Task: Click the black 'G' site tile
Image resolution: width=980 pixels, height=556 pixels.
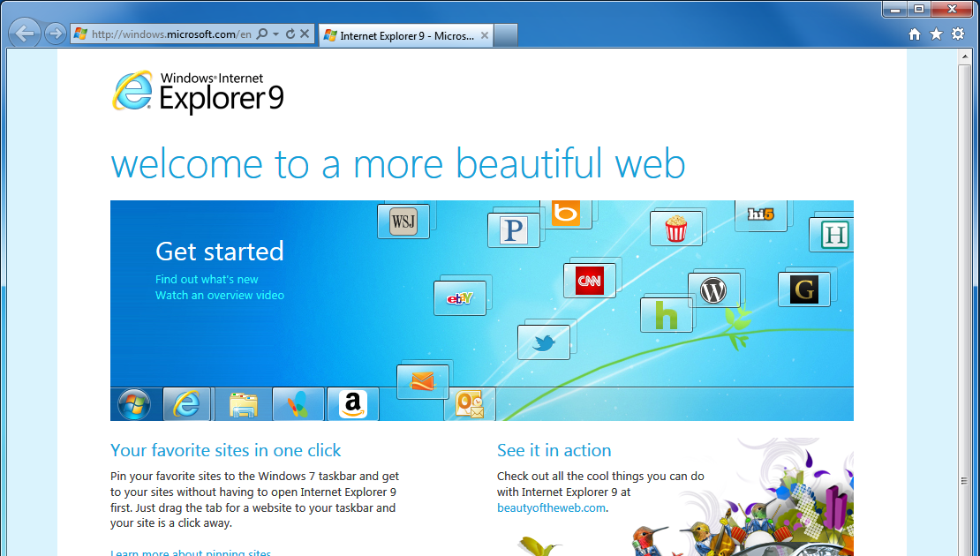Action: 803,289
